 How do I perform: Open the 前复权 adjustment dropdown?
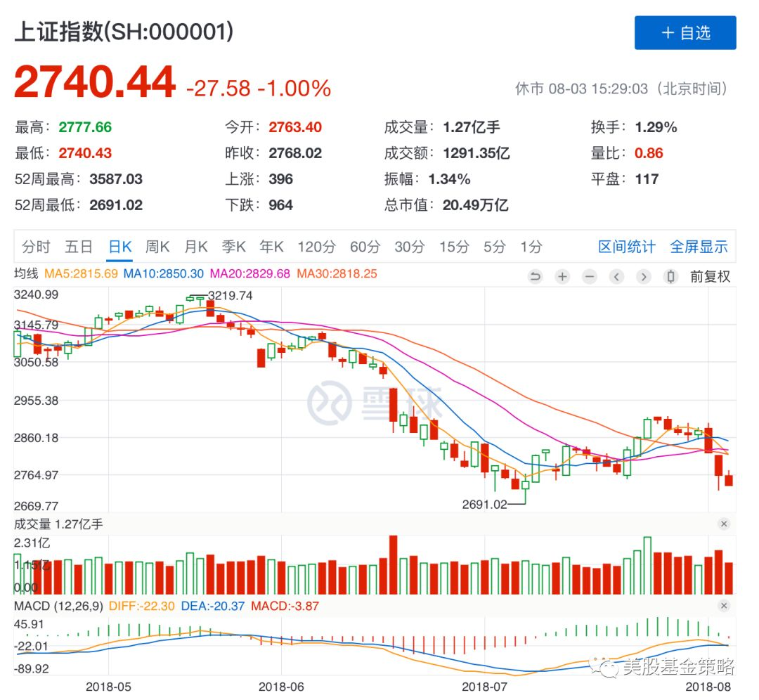click(710, 277)
